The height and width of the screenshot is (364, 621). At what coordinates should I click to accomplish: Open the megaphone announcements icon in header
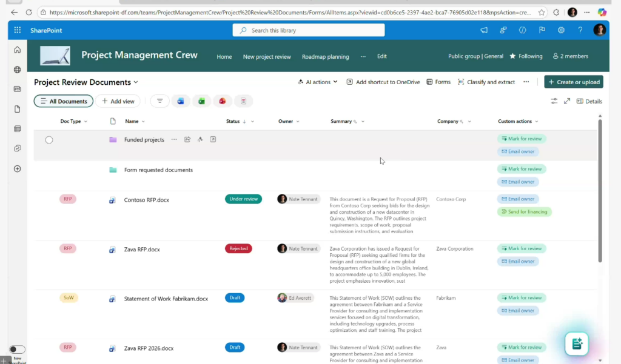[484, 30]
